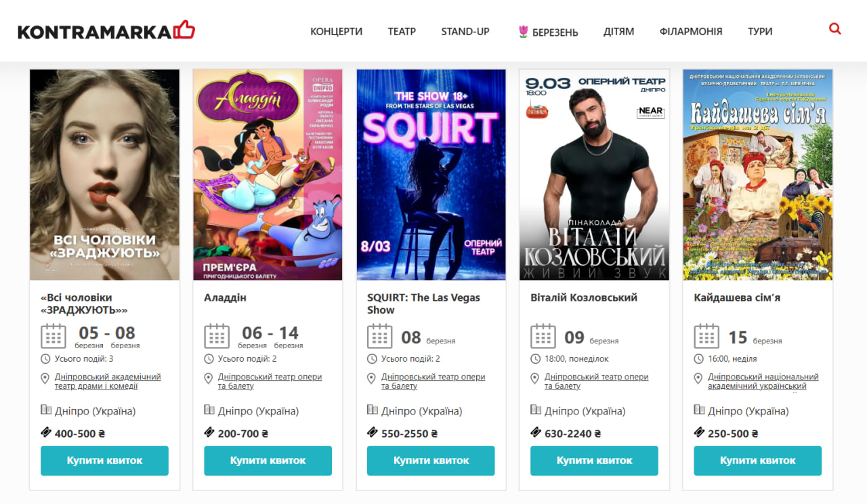The height and width of the screenshot is (504, 867).
Task: Click the Віталій Козловський poster image
Action: click(x=594, y=175)
